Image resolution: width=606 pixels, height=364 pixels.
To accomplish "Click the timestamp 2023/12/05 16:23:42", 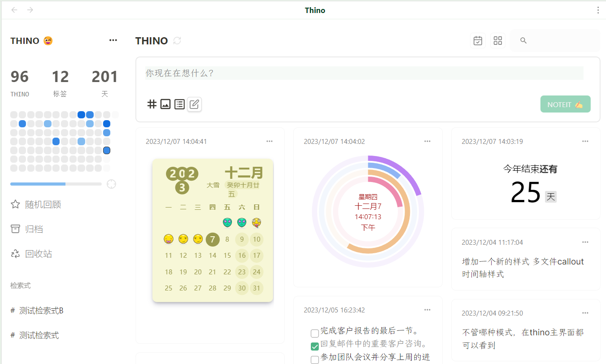I will (x=334, y=310).
